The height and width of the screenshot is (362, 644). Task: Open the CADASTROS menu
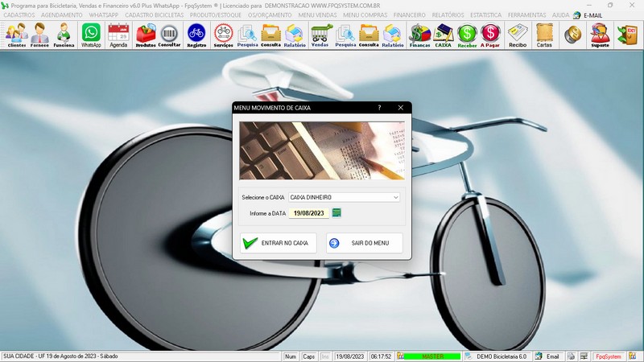point(19,14)
